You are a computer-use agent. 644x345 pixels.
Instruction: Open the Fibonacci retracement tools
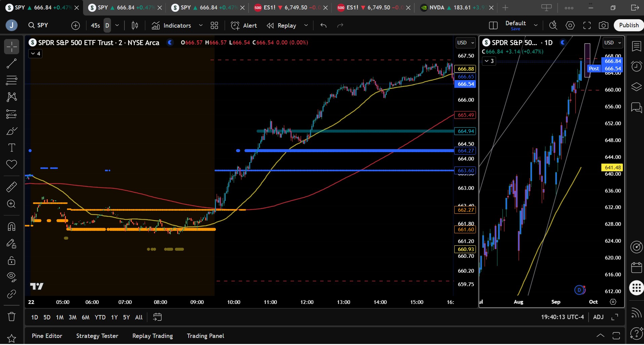11,80
